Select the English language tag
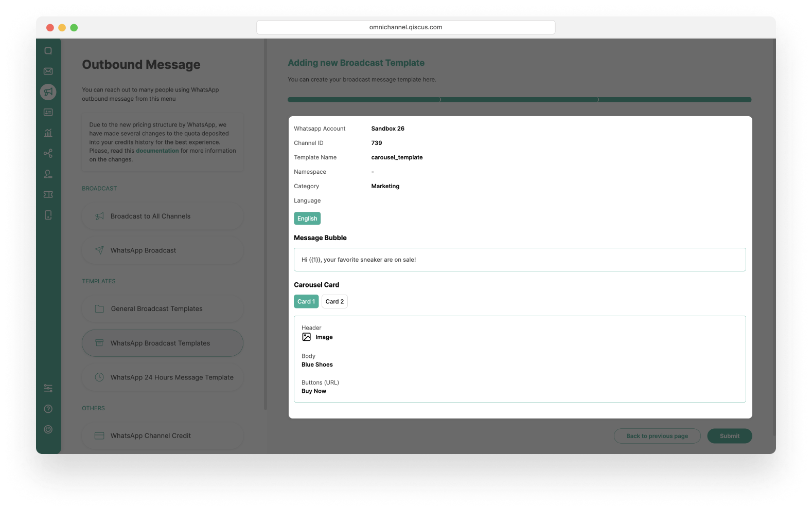Viewport: 812px width, 510px height. point(307,218)
